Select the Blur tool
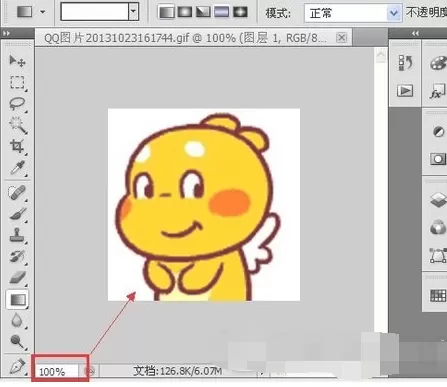This screenshot has height=387, width=447. pos(17,320)
